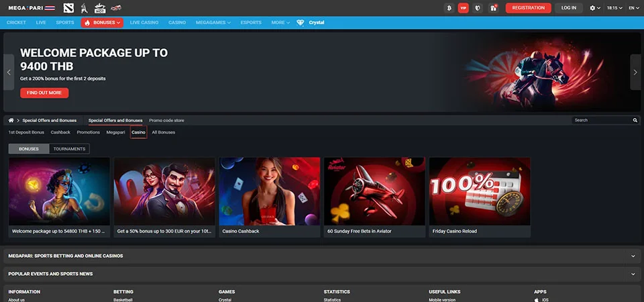The image size is (644, 302).
Task: Open the HOT games icon
Action: click(x=100, y=8)
